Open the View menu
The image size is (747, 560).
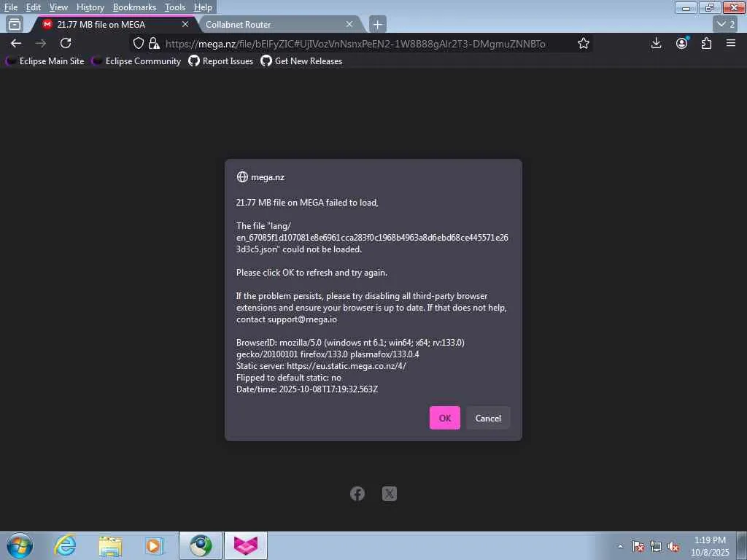pyautogui.click(x=58, y=7)
